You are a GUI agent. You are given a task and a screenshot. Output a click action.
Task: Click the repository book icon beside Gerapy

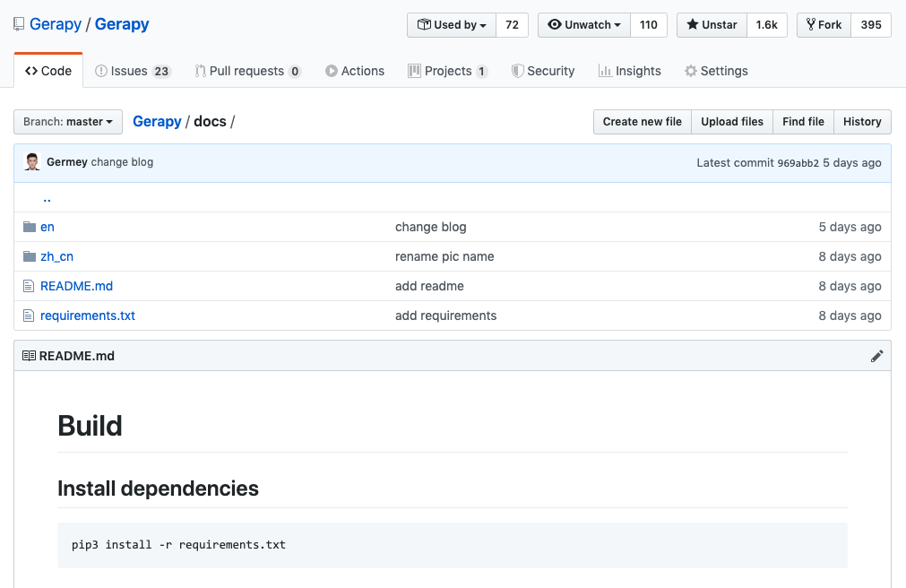[x=19, y=24]
